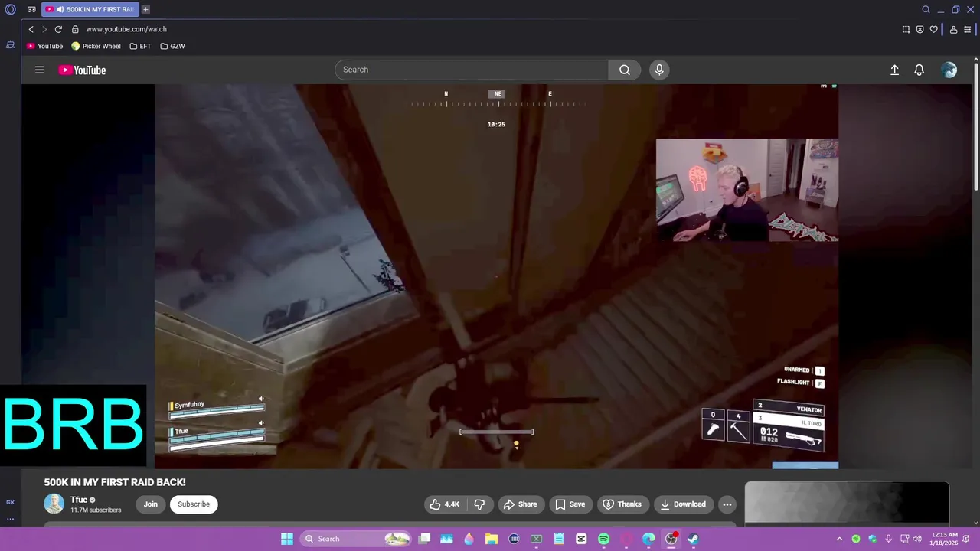The height and width of the screenshot is (551, 980).
Task: Go to YouTube home via logo
Action: click(82, 70)
